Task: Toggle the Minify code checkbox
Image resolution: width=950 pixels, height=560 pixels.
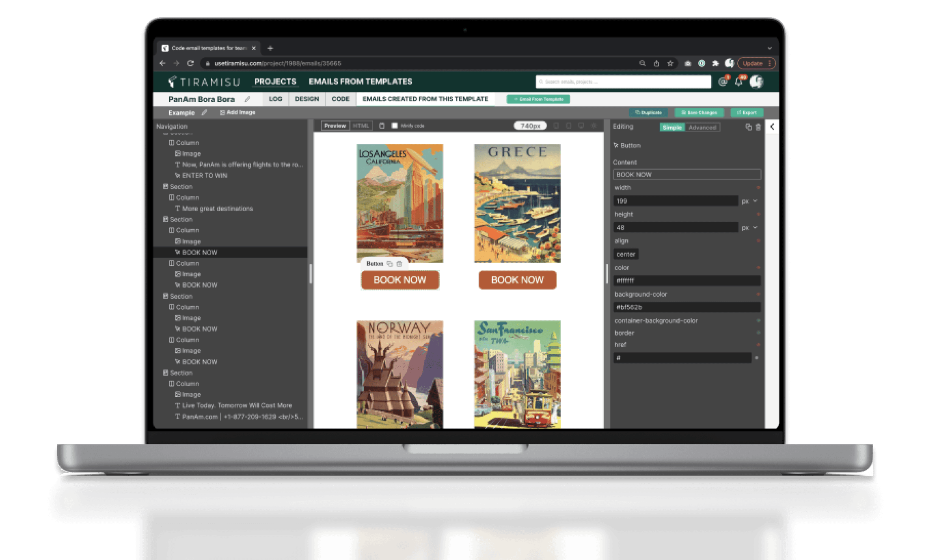Action: 394,125
